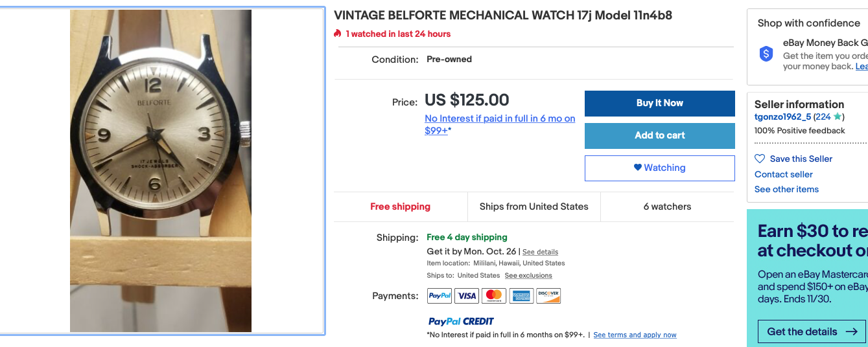Click Contact seller link
The image size is (868, 347).
click(x=783, y=174)
